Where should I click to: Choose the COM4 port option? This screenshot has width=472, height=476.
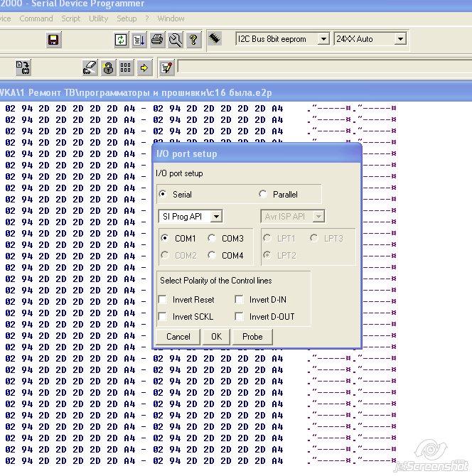(x=212, y=255)
